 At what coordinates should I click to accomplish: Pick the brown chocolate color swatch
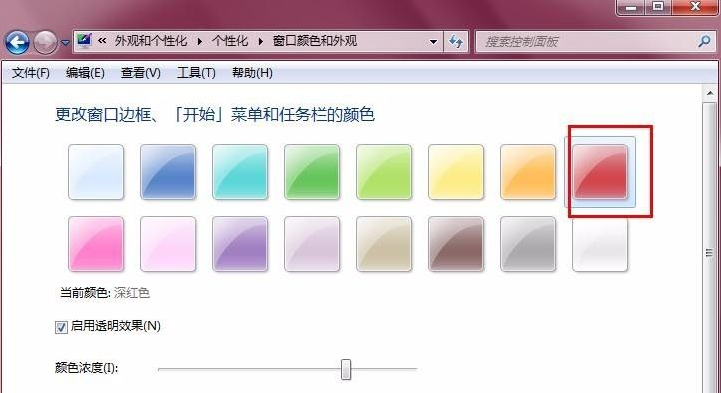(x=456, y=244)
